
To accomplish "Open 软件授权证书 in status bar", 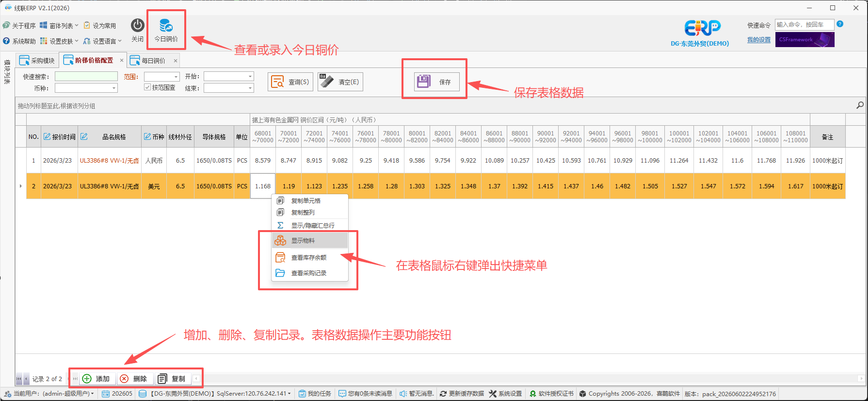I will (x=552, y=394).
